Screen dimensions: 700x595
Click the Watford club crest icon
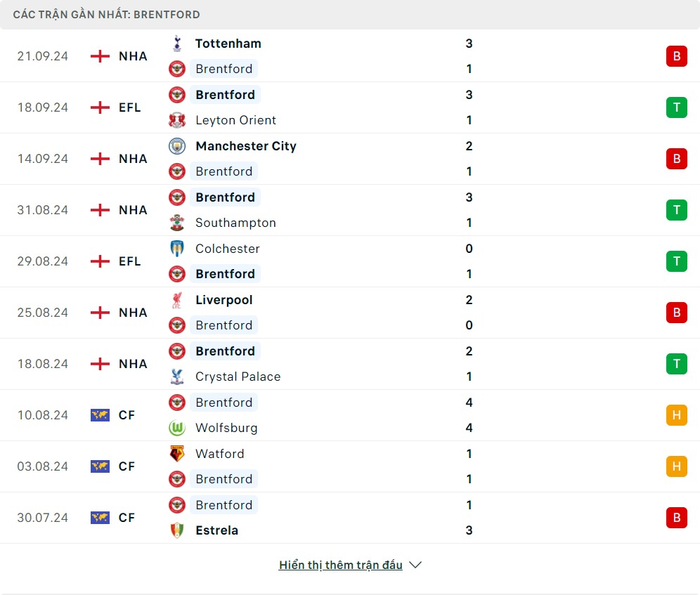coord(177,454)
